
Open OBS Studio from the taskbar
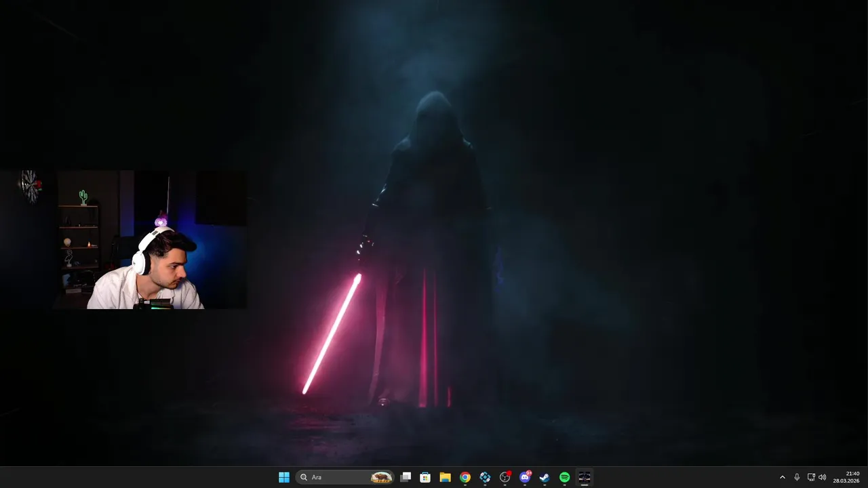[x=505, y=477]
